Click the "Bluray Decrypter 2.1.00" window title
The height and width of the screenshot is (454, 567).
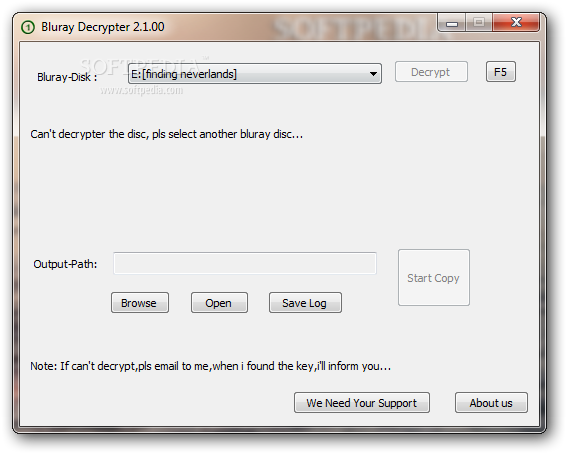[x=103, y=27]
